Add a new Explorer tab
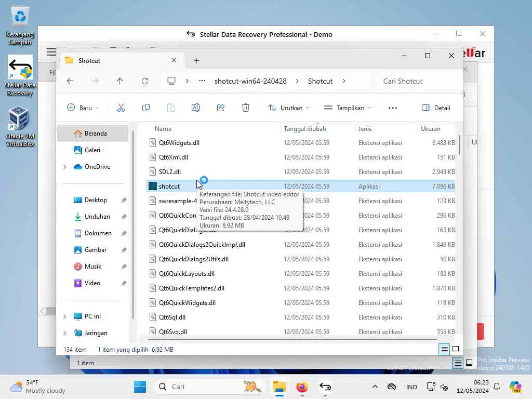532x399 pixels. coord(196,61)
